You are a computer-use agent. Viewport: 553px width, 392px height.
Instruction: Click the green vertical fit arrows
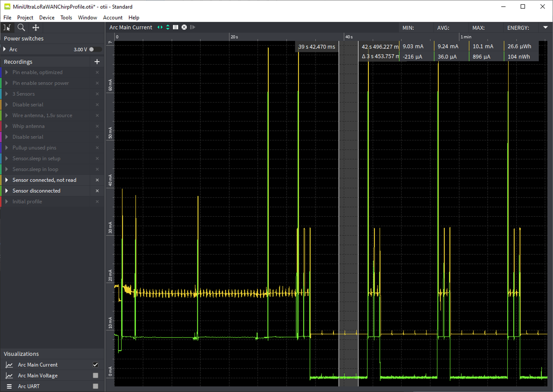coord(168,27)
